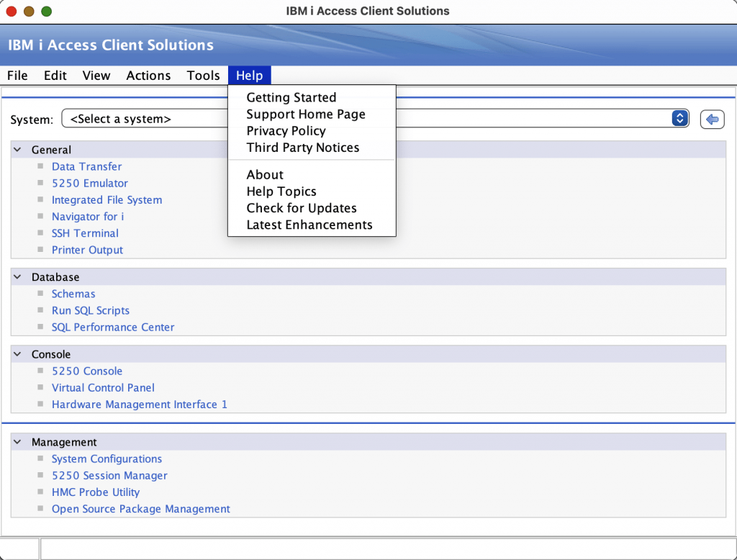Click the blue back arrow icon beside System
Image resolution: width=737 pixels, height=560 pixels.
point(712,119)
